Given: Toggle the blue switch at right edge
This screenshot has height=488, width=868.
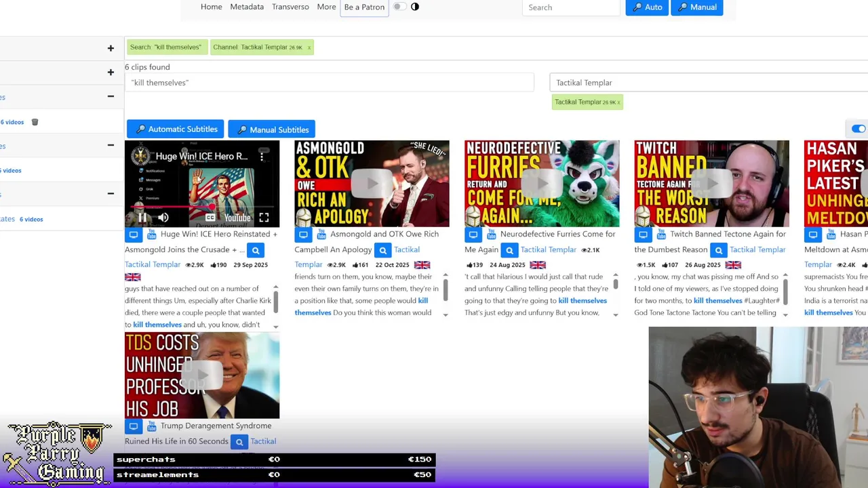Looking at the screenshot, I should point(859,129).
